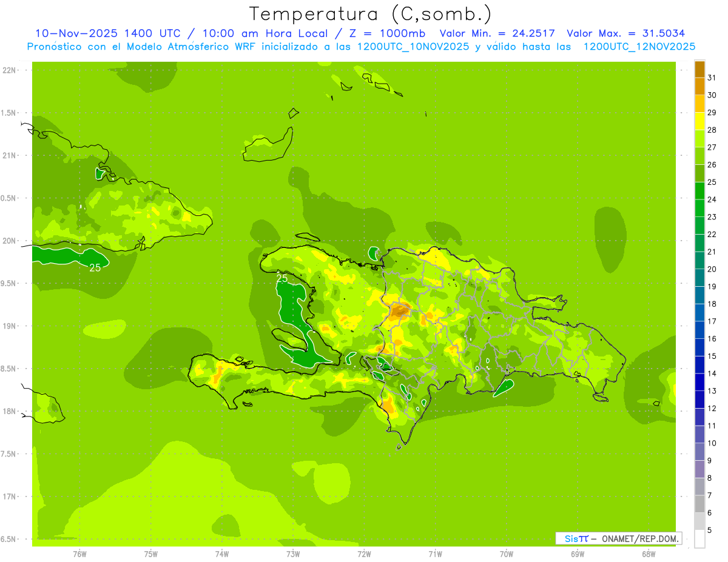The image size is (728, 562).
Task: Click the WRF model forecast description line
Action: tap(361, 47)
